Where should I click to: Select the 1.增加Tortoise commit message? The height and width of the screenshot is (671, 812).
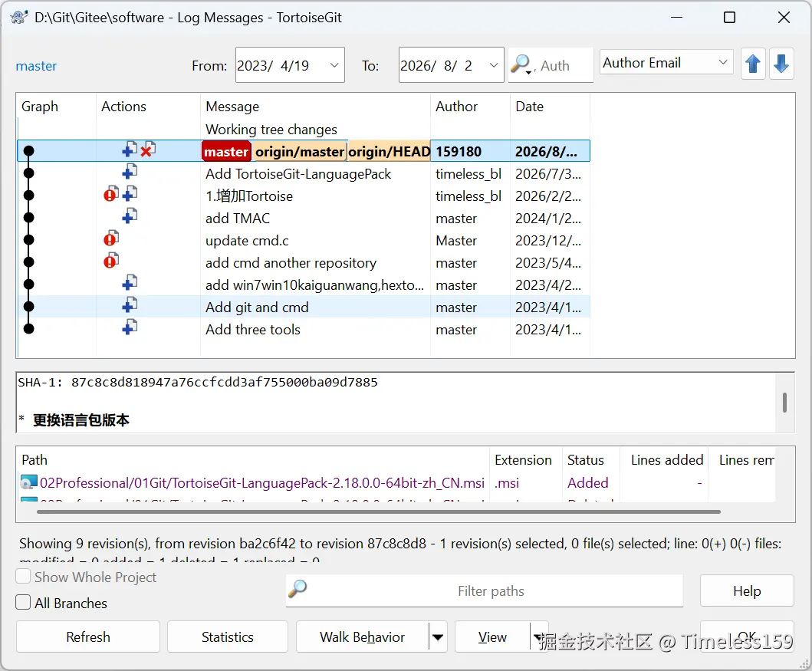pos(249,196)
